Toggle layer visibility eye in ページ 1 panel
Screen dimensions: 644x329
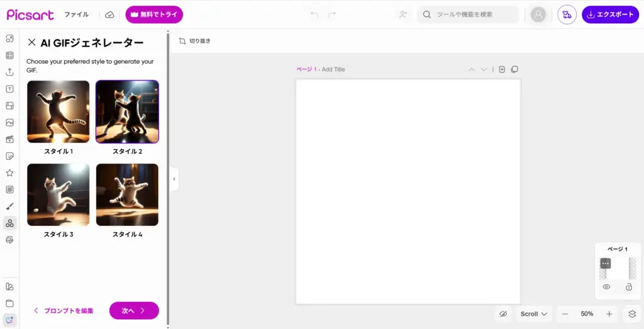pyautogui.click(x=606, y=287)
